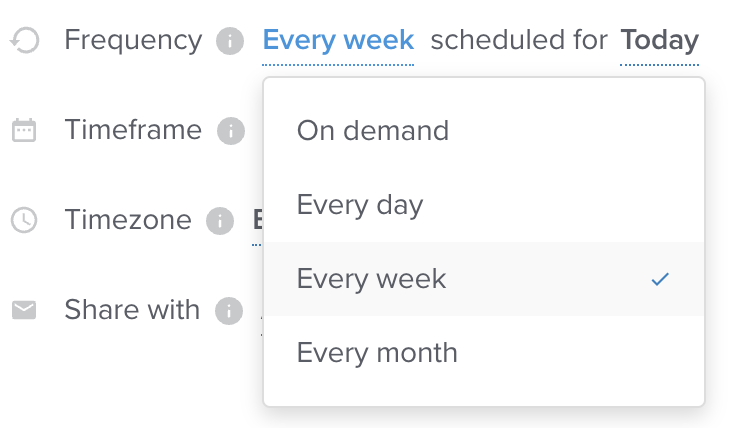
Task: Select On demand from frequency list
Action: click(484, 131)
